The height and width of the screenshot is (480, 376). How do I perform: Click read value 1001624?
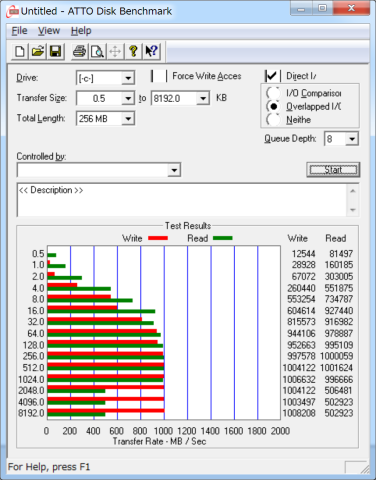336,368
